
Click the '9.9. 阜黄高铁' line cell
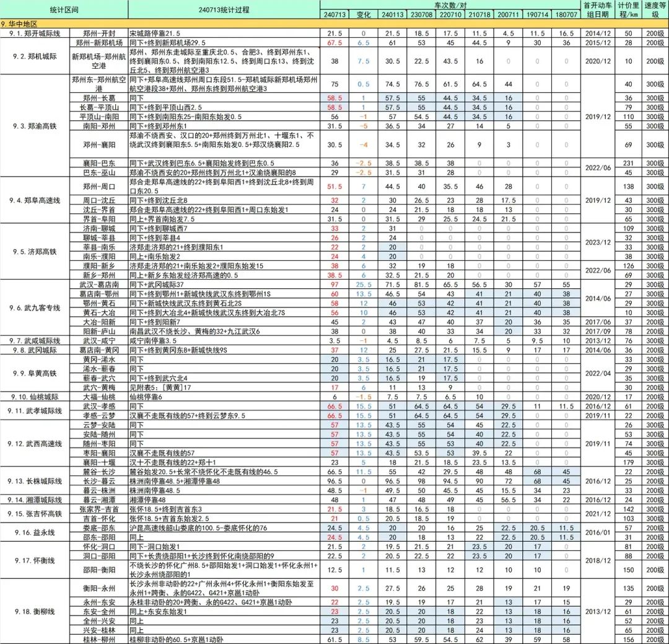point(35,373)
